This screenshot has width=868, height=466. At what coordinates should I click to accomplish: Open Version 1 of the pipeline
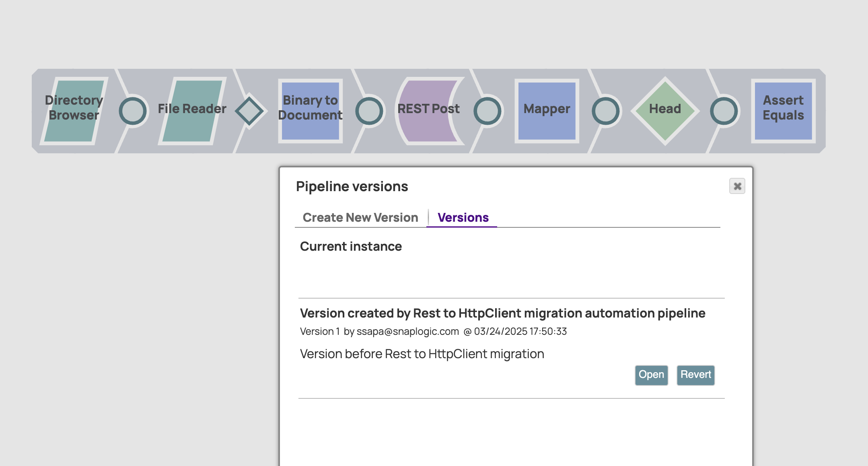pyautogui.click(x=651, y=375)
